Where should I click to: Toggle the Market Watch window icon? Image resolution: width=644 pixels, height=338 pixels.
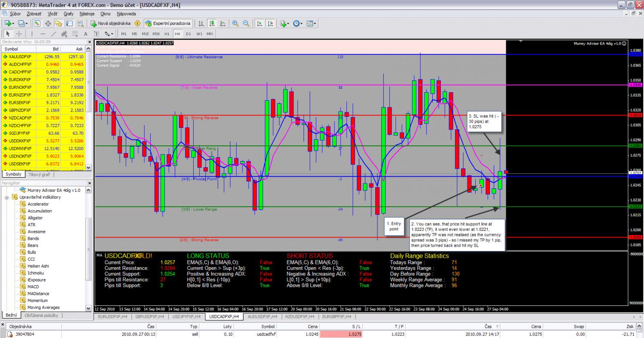click(x=37, y=23)
